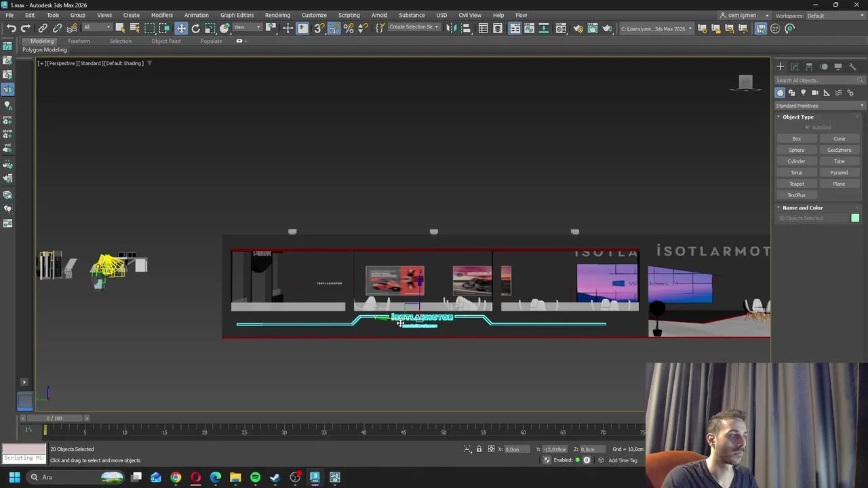This screenshot has height=488, width=868.
Task: Open Spotify from the Windows taskbar
Action: click(255, 477)
